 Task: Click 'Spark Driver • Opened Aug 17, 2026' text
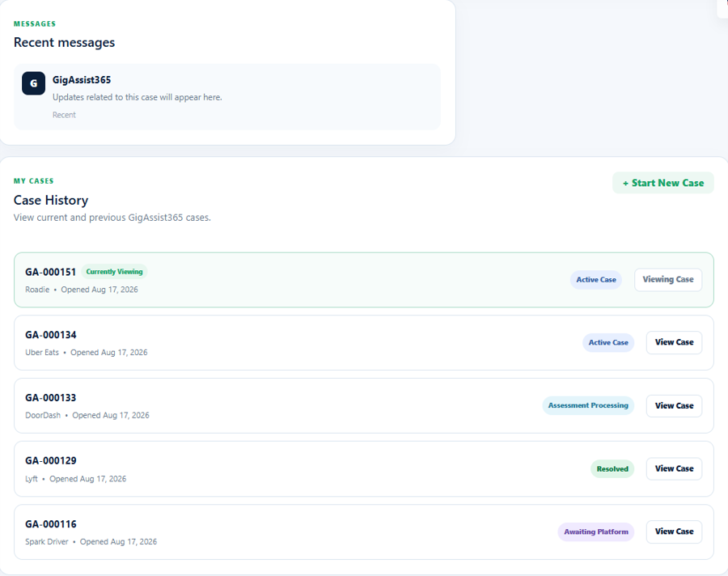(91, 542)
